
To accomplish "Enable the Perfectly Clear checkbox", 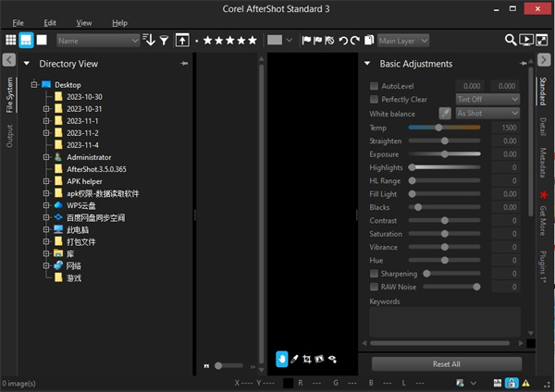I will pyautogui.click(x=374, y=100).
